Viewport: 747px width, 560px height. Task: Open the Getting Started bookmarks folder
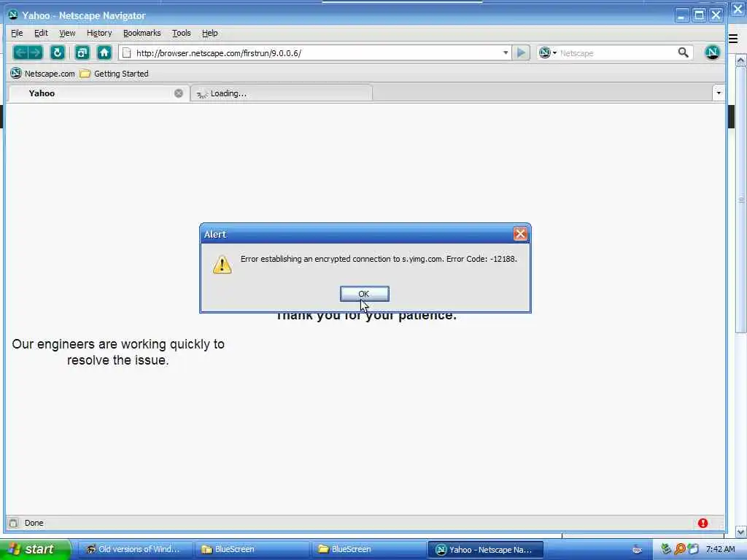pyautogui.click(x=115, y=74)
